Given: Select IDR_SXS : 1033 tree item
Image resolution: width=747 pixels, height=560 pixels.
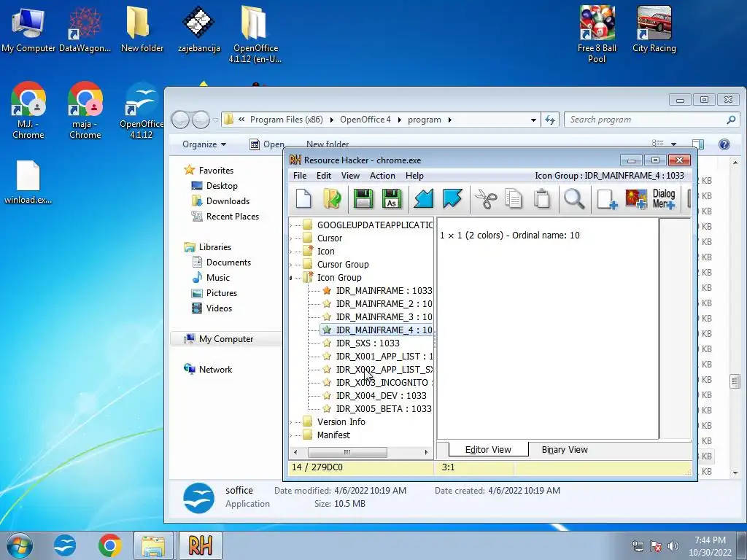Looking at the screenshot, I should (x=368, y=343).
